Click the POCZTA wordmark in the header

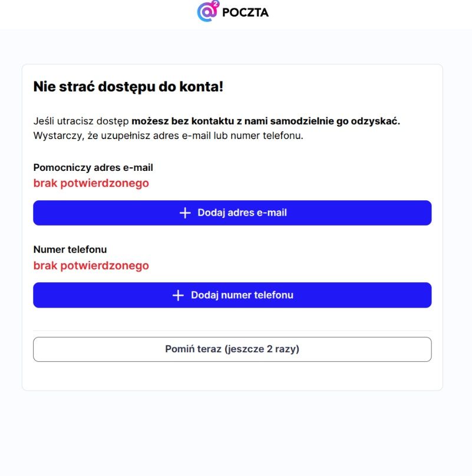(245, 12)
